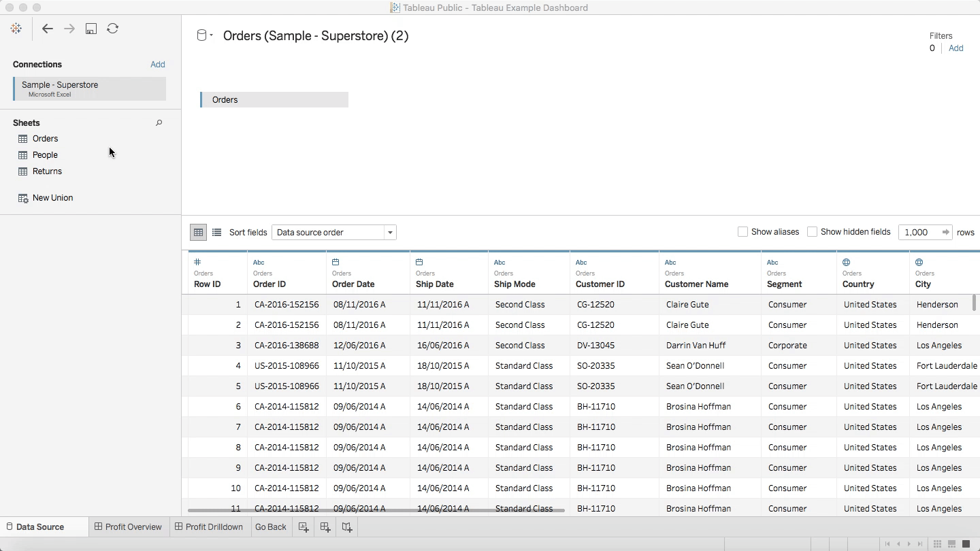The width and height of the screenshot is (980, 551).
Task: Open the Data Source tab
Action: click(x=44, y=527)
